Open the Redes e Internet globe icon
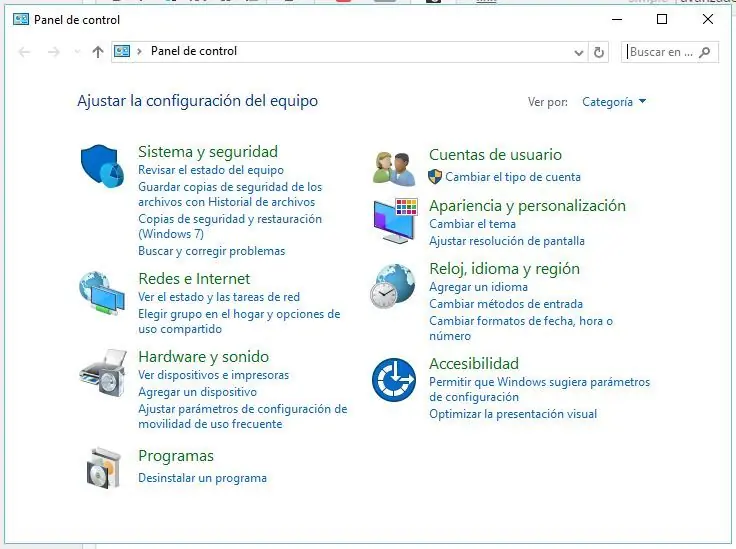 [102, 293]
